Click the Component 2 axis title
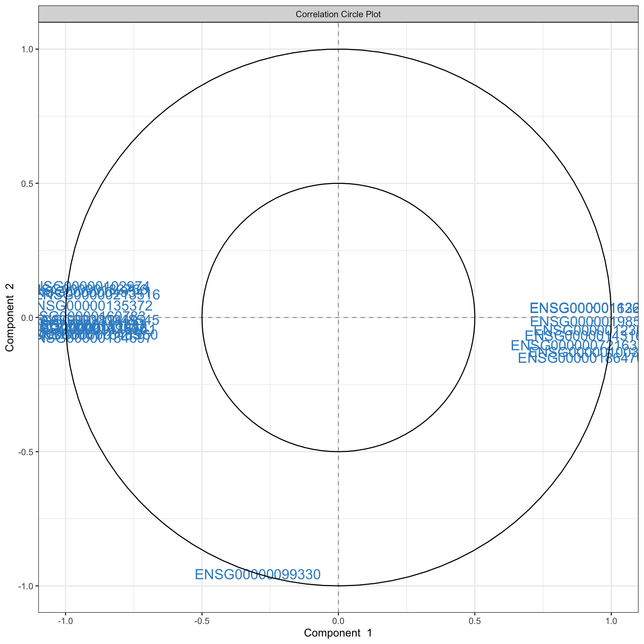This screenshot has height=644, width=644. click(10, 318)
